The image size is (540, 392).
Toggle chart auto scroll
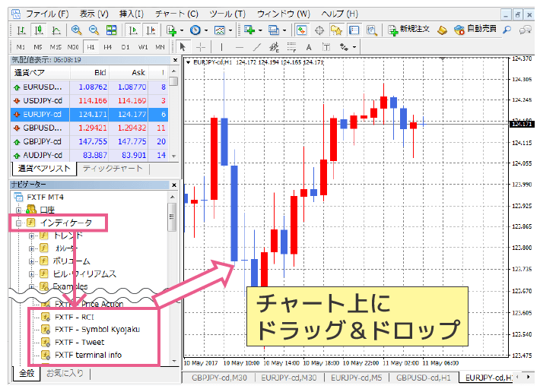(133, 30)
